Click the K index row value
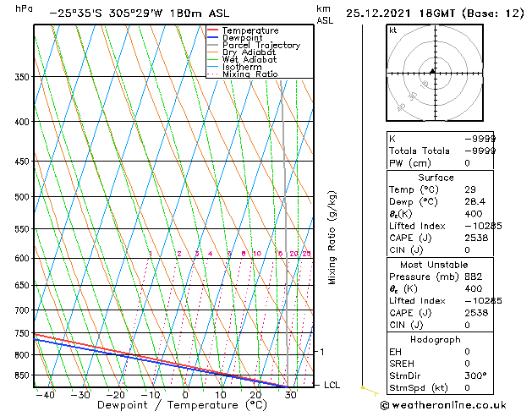Image resolution: width=532 pixels, height=411 pixels. (x=480, y=139)
